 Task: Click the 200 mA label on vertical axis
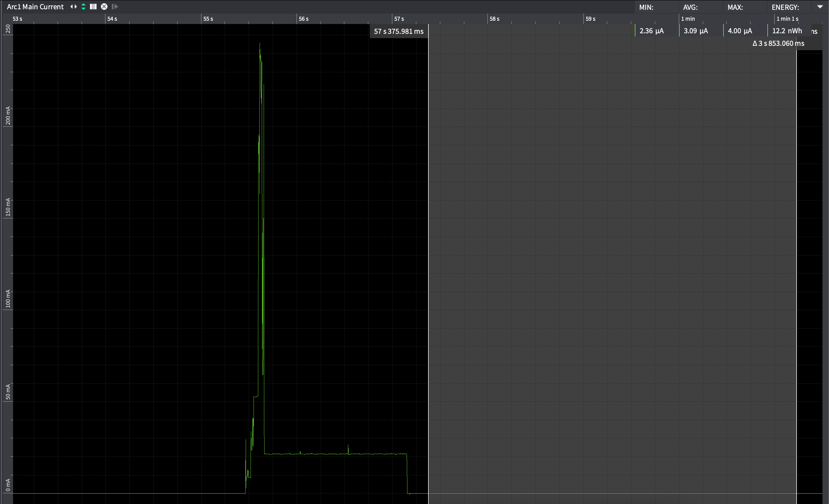[x=8, y=116]
